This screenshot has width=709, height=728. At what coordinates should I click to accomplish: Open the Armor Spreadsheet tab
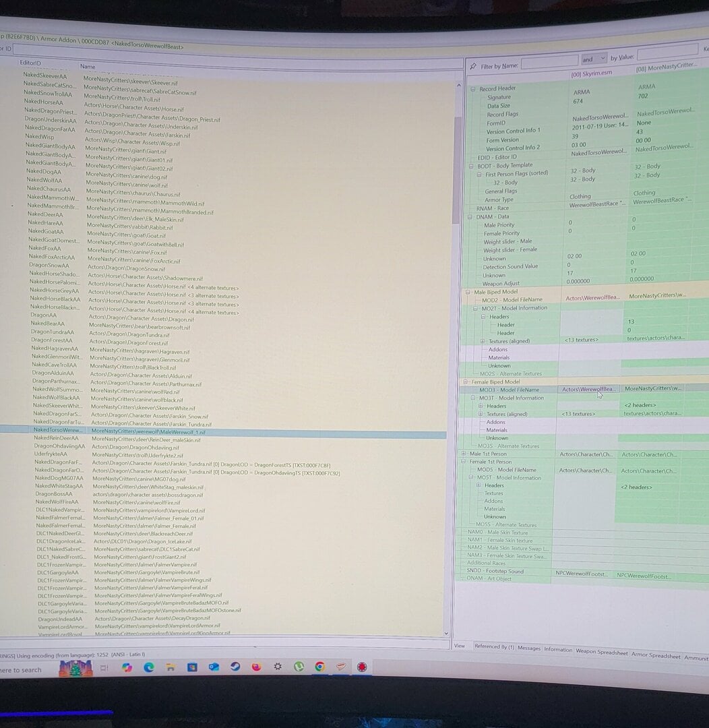pos(656,656)
